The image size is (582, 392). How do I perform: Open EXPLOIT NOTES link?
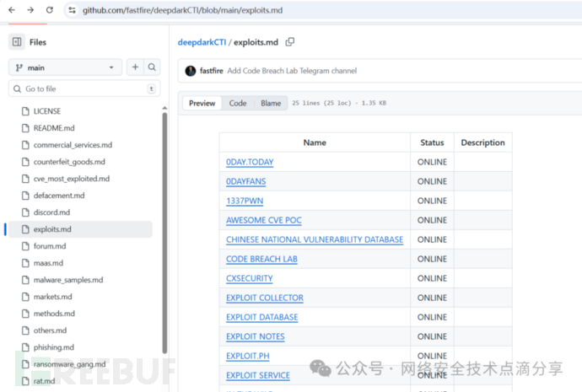[256, 336]
